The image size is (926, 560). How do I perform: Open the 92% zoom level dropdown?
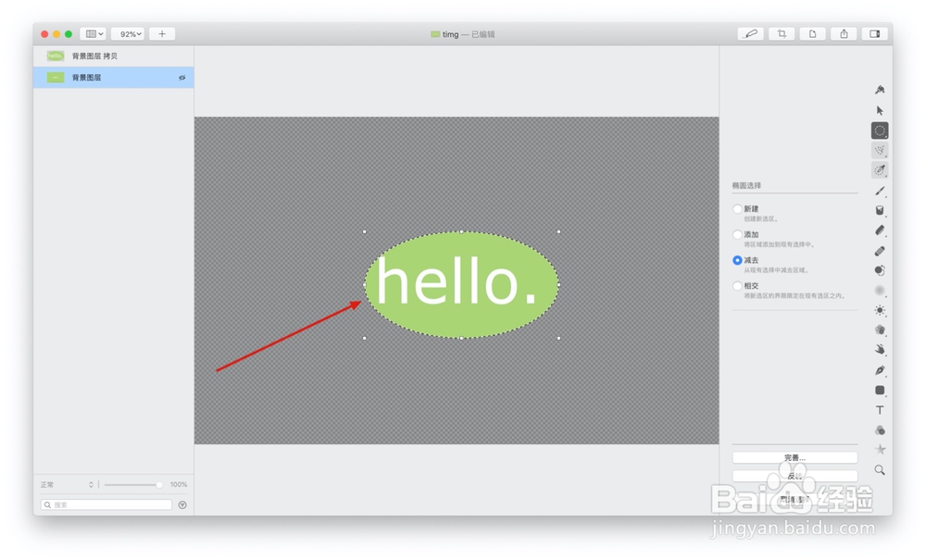click(x=128, y=33)
